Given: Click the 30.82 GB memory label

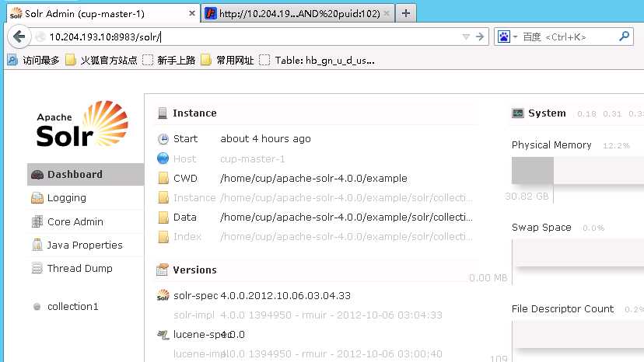Looking at the screenshot, I should [527, 197].
